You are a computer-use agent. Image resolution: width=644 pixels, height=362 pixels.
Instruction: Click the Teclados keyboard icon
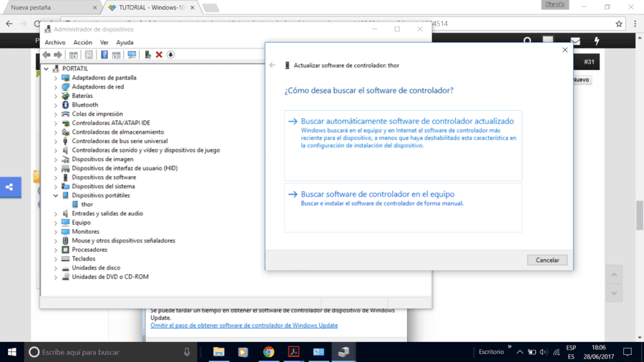pyautogui.click(x=65, y=258)
